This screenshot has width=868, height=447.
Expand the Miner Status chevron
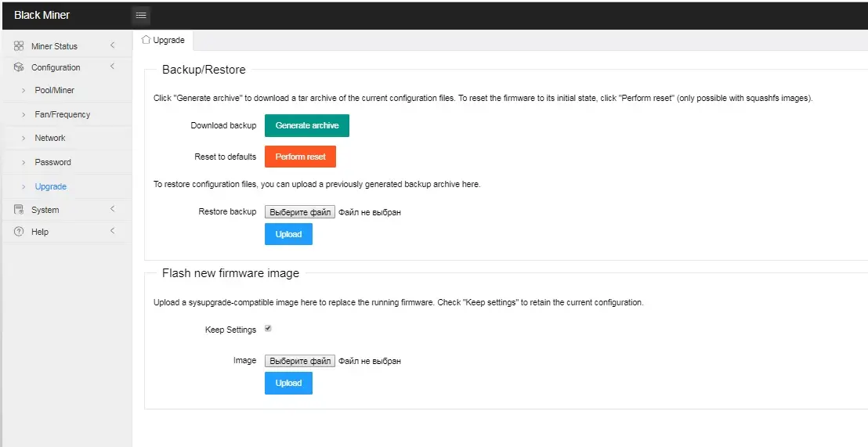pyautogui.click(x=112, y=45)
